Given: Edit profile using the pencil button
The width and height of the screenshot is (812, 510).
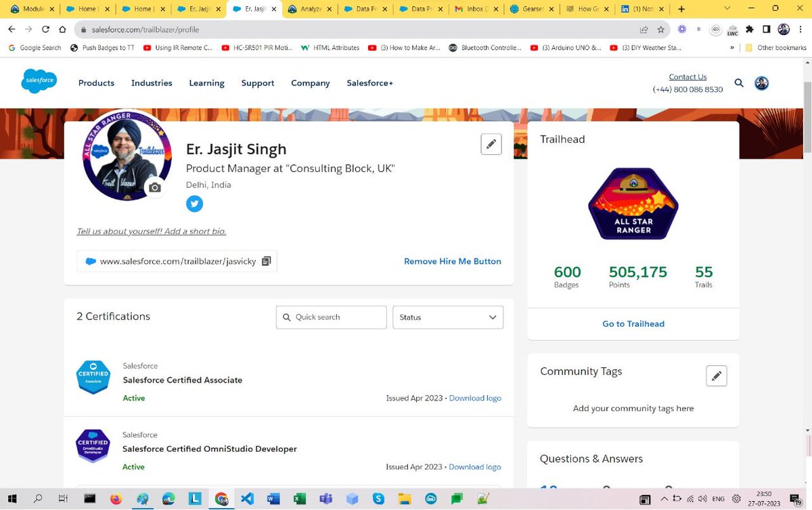Looking at the screenshot, I should (491, 144).
